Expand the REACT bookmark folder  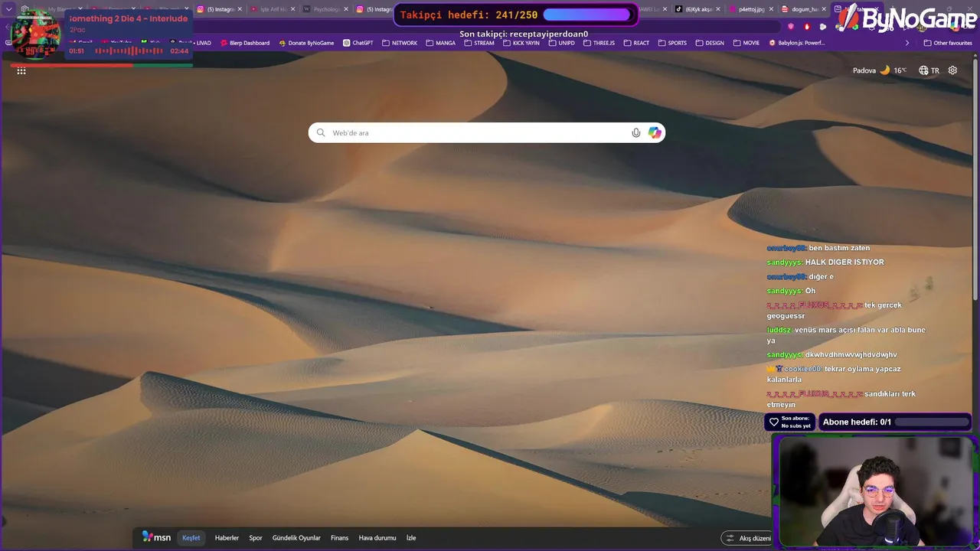tap(636, 43)
